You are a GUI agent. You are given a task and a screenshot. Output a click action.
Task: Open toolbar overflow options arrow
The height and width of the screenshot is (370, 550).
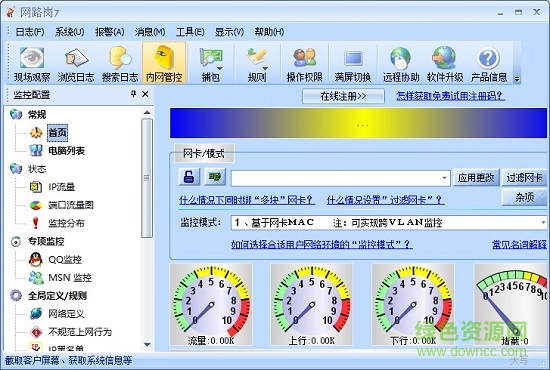coord(517,79)
